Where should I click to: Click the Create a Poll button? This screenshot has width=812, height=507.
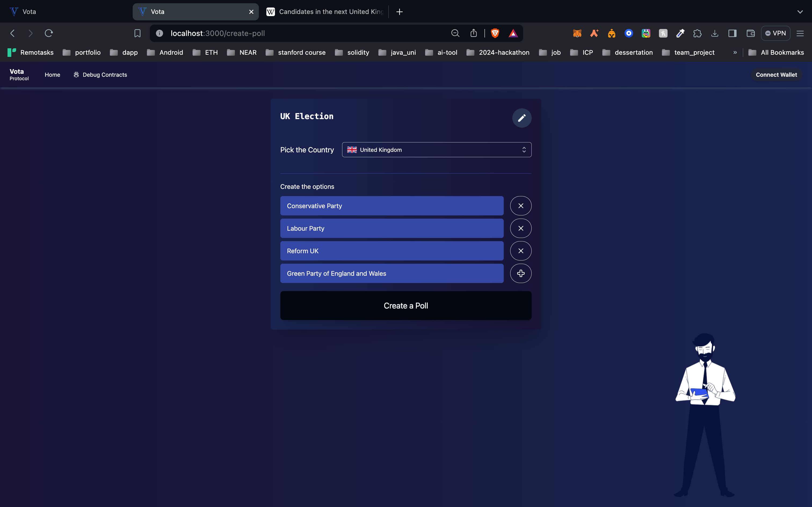click(x=406, y=306)
